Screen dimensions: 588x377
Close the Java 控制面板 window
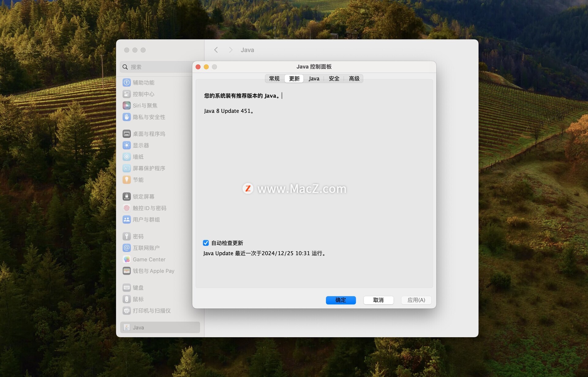coord(198,67)
